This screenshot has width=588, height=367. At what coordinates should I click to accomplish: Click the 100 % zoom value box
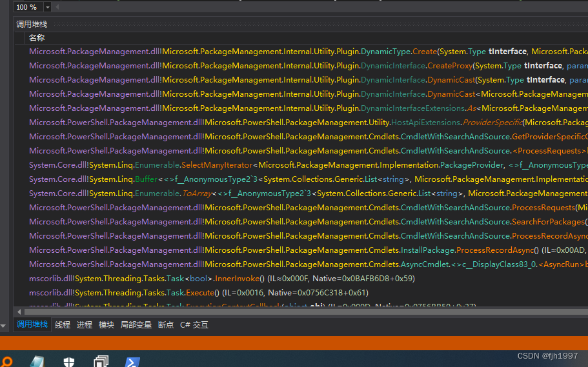[27, 7]
